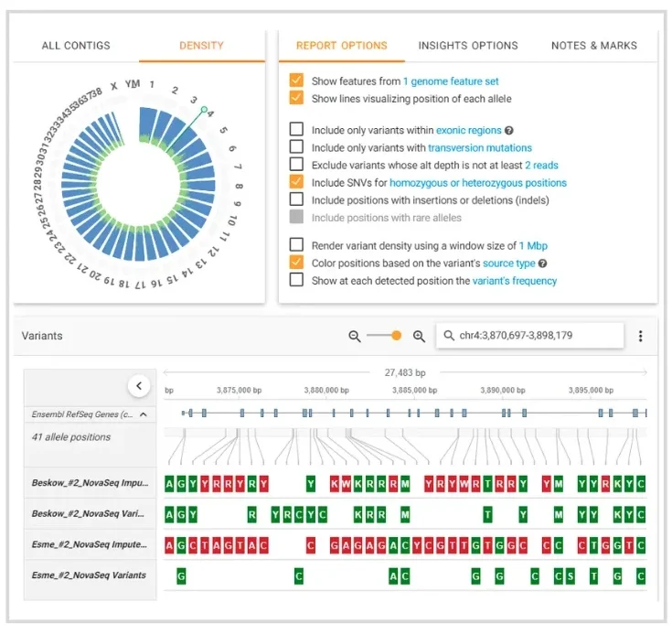Enable only variants within exonic regions
Screen dimensions: 672x634
click(296, 130)
